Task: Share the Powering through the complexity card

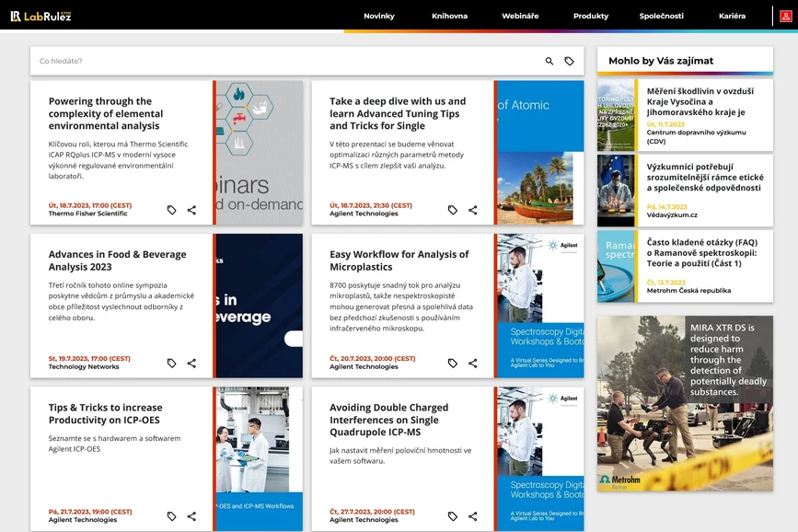Action: tap(191, 210)
